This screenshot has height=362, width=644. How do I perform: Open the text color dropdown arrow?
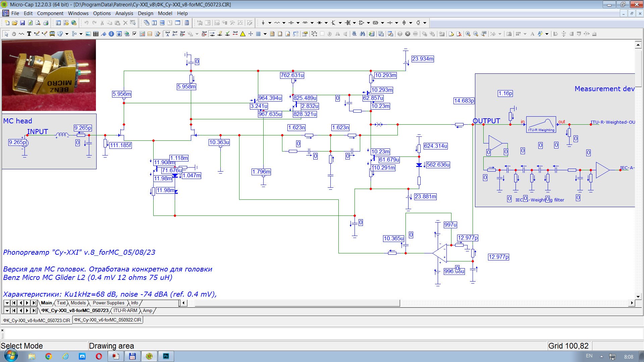tap(547, 34)
